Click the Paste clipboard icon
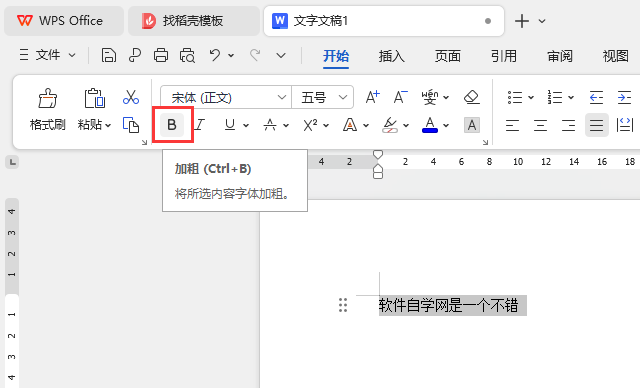640x388 pixels. click(95, 98)
